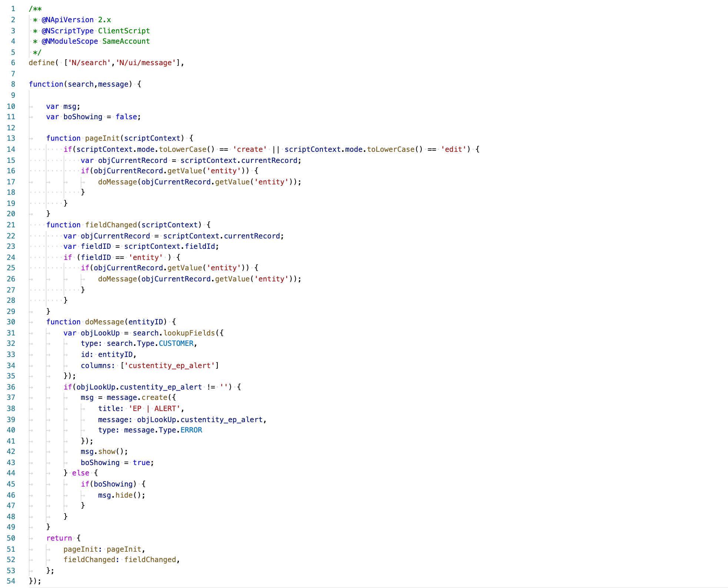Image resolution: width=728 pixels, height=588 pixels.
Task: Click line number 30 in the gutter
Action: (x=11, y=322)
